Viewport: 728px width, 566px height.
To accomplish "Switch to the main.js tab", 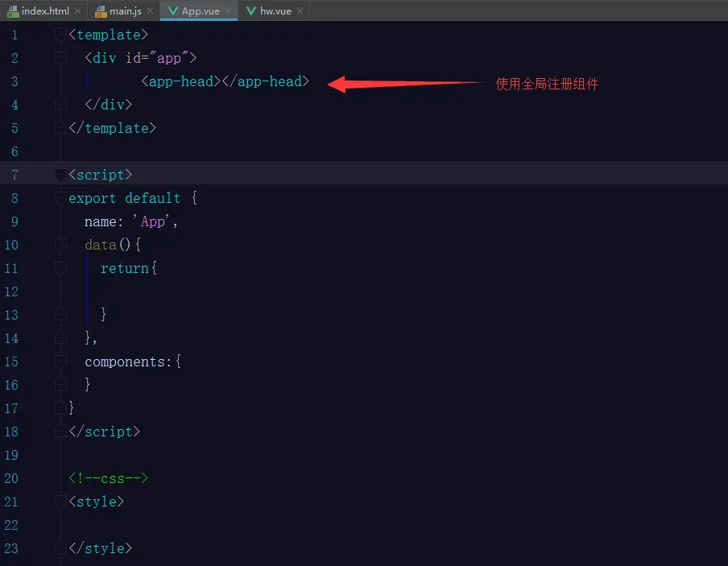I will [x=125, y=10].
